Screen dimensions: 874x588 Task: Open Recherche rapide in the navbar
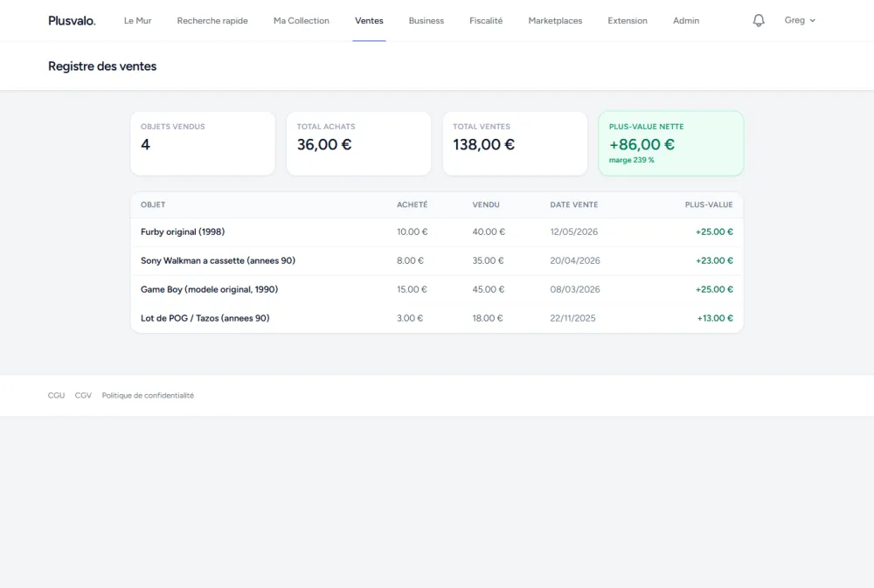click(212, 21)
